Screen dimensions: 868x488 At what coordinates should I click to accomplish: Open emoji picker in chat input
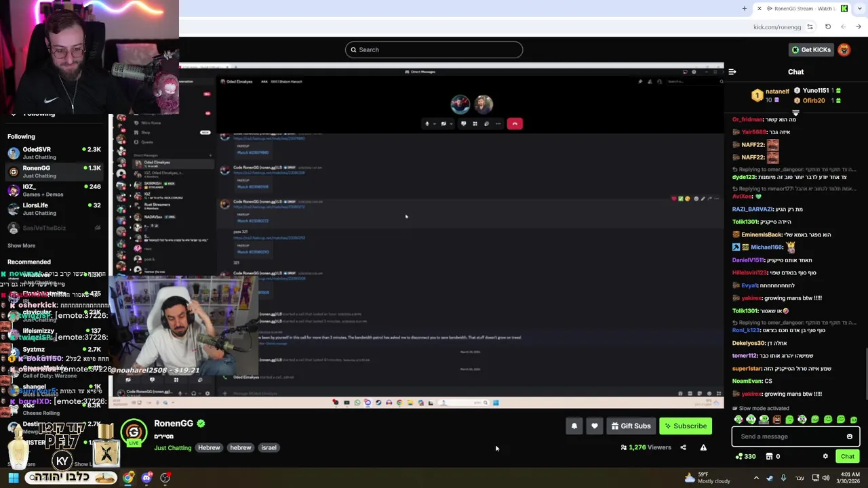[849, 436]
